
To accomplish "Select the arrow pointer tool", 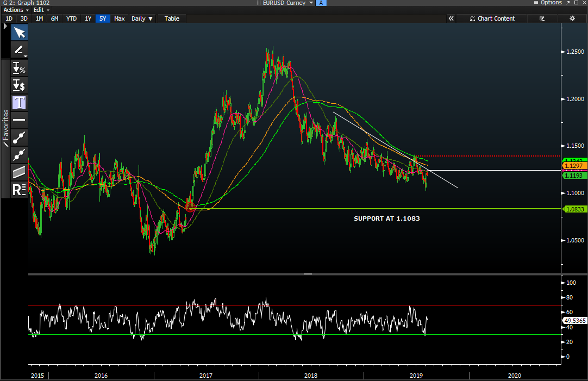I will coord(20,33).
